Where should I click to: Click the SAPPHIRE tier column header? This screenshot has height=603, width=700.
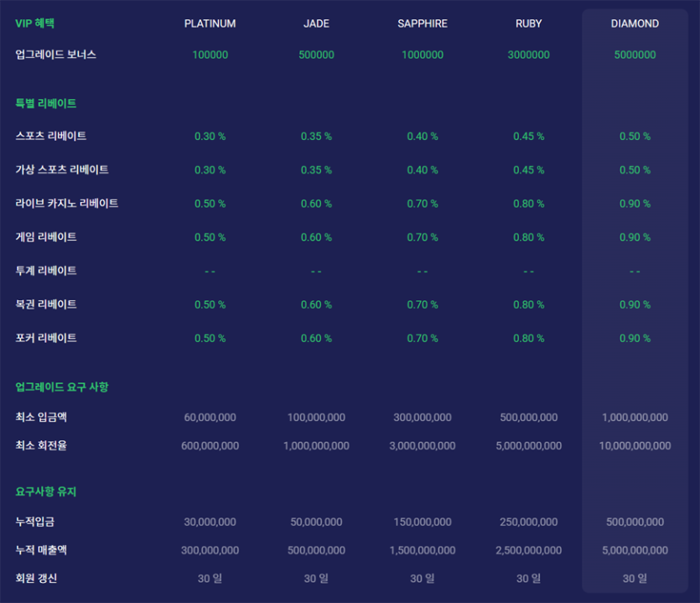(423, 23)
